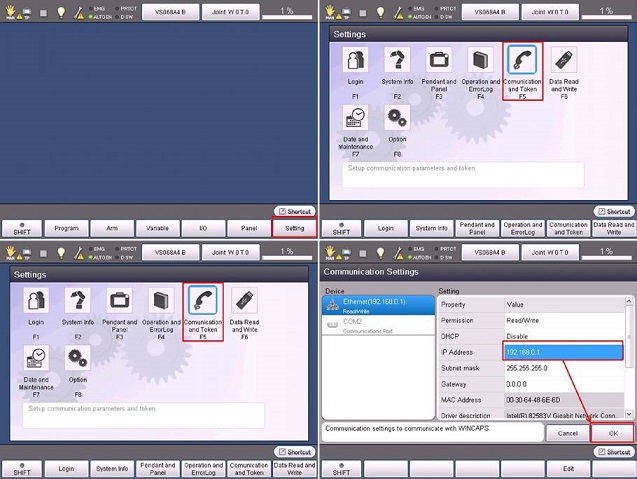Viewport: 637px width, 479px height.
Task: Open Date and Maintenance icon, upper-right Settings screen
Action: coord(356,119)
